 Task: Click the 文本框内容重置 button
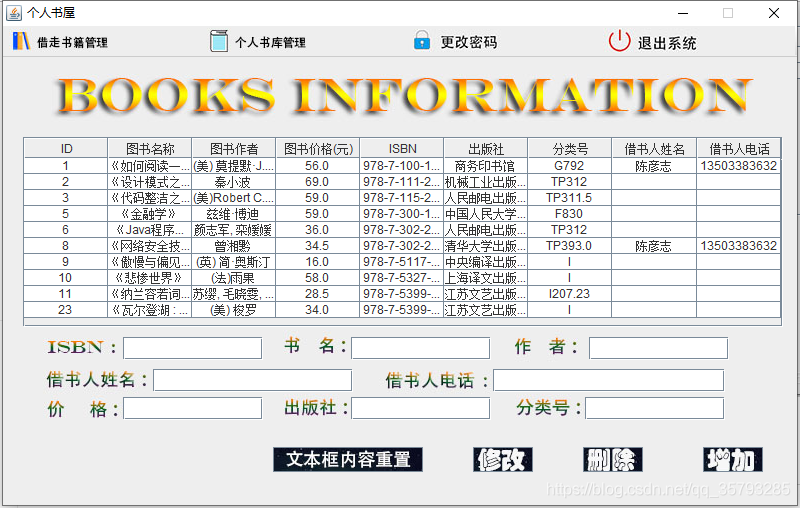[x=348, y=460]
